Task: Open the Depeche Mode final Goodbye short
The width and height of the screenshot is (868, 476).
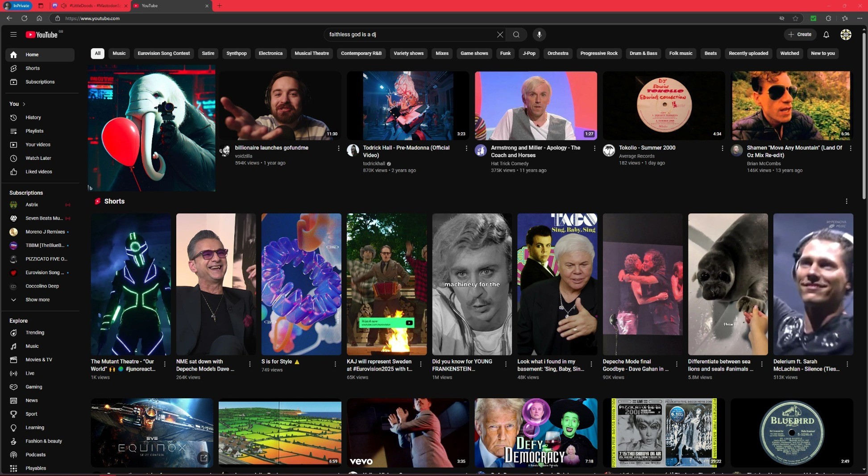Action: 643,284
